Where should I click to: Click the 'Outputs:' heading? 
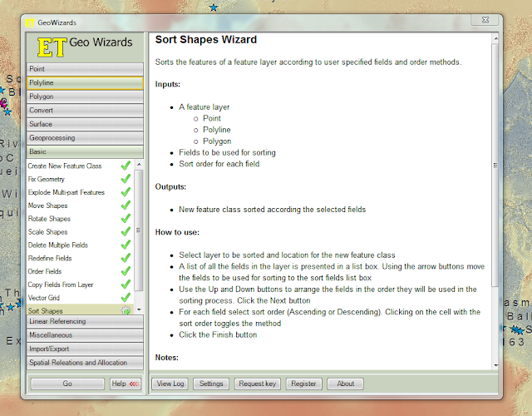click(x=170, y=186)
